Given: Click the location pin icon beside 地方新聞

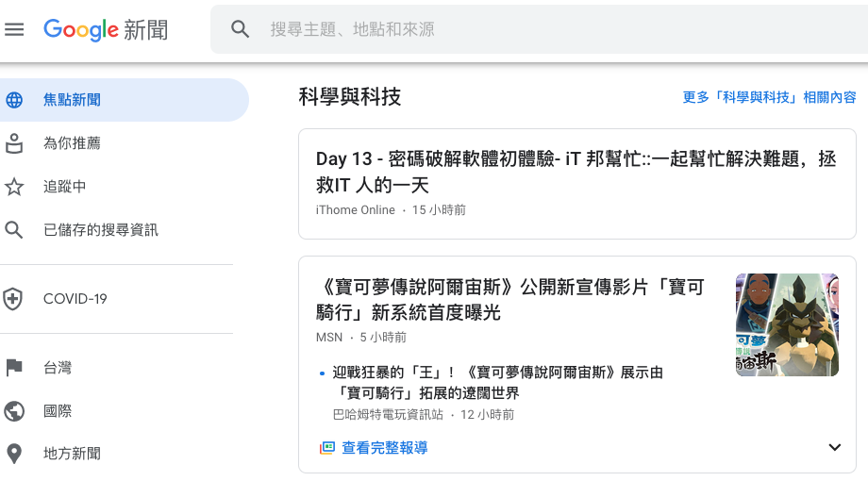Looking at the screenshot, I should point(14,454).
